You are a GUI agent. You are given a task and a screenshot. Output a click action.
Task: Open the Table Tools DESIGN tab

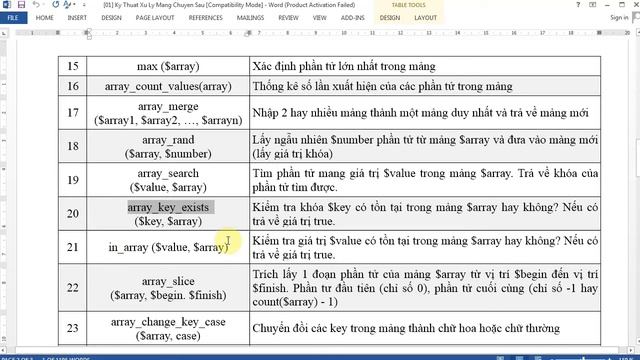(x=390, y=18)
